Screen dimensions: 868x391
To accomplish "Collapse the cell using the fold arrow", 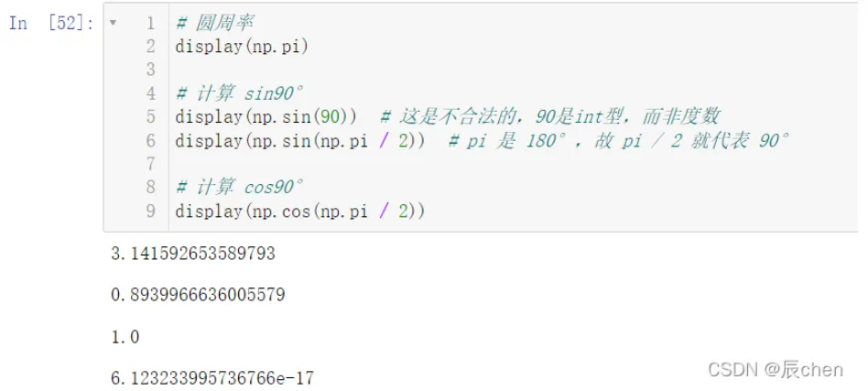I will (113, 23).
